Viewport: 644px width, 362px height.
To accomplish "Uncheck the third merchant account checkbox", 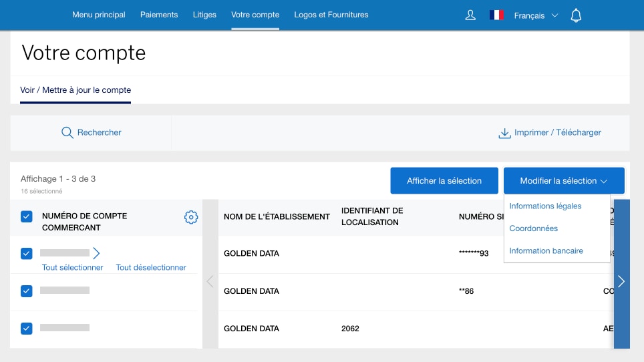I will tap(27, 328).
